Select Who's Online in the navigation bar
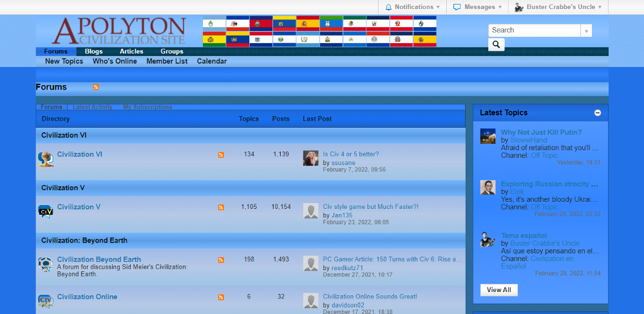 115,61
